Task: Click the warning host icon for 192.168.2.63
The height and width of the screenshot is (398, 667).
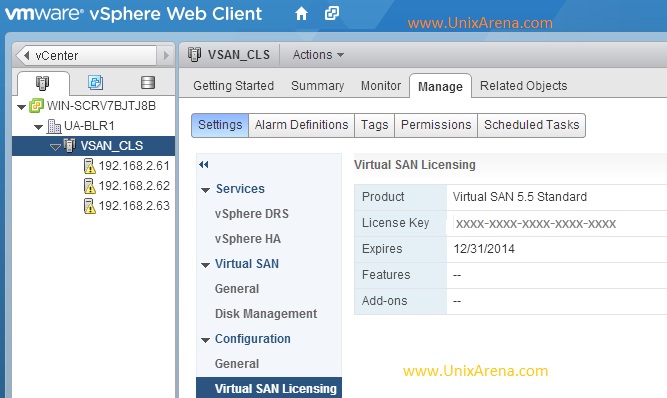Action: pos(89,206)
